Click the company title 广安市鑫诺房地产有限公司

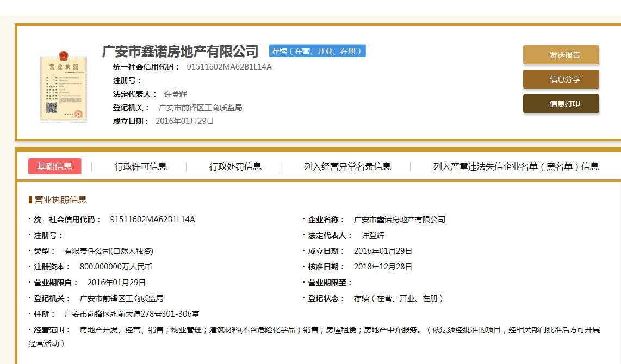click(x=180, y=52)
